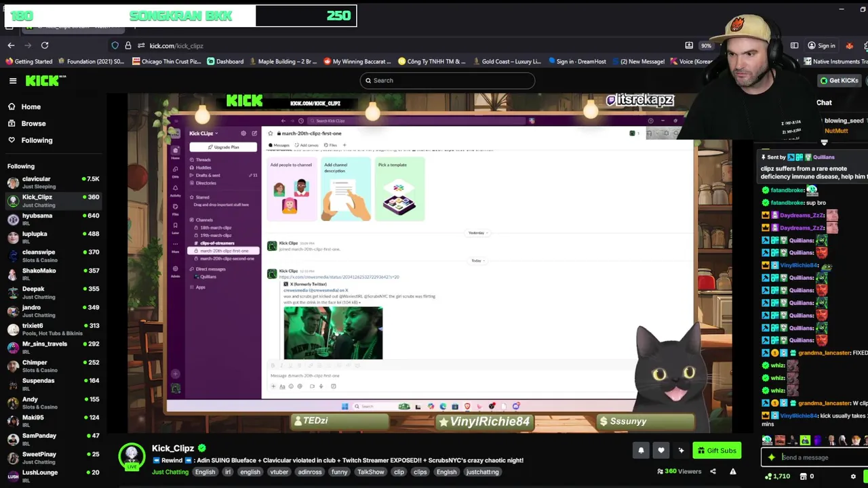Click Pick a template card
This screenshot has width=868, height=488.
point(399,189)
